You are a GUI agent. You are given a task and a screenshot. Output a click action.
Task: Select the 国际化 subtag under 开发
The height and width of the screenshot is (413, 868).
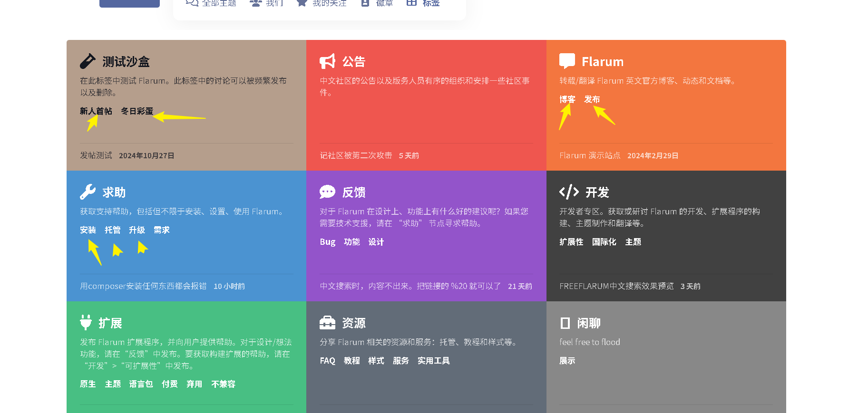604,242
